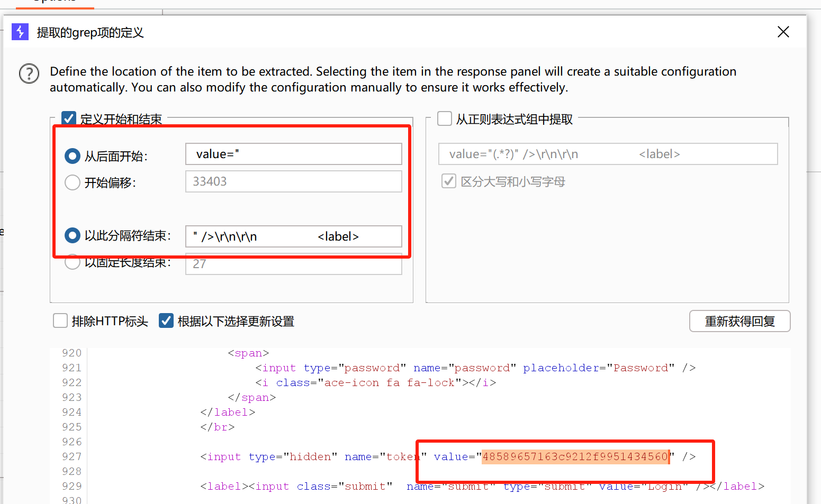Screen dimensions: 821x504
Task: Click the fixed length field showing 27
Action: coord(293,264)
